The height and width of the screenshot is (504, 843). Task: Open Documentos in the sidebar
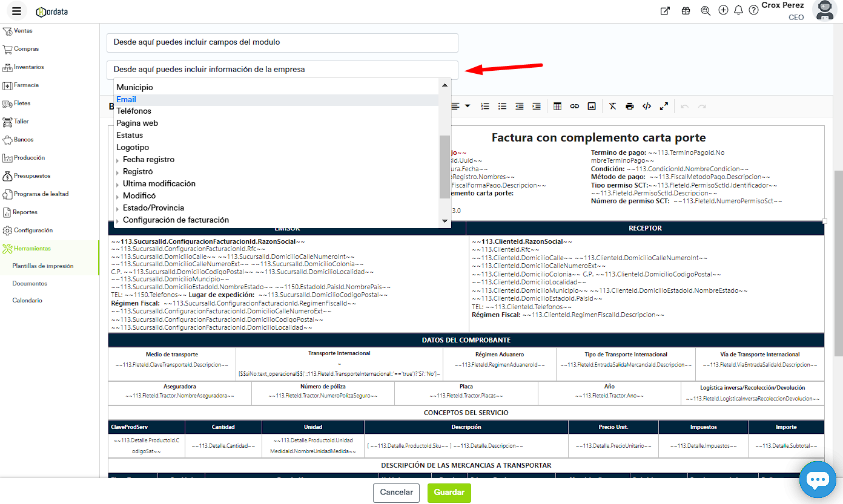pyautogui.click(x=30, y=283)
